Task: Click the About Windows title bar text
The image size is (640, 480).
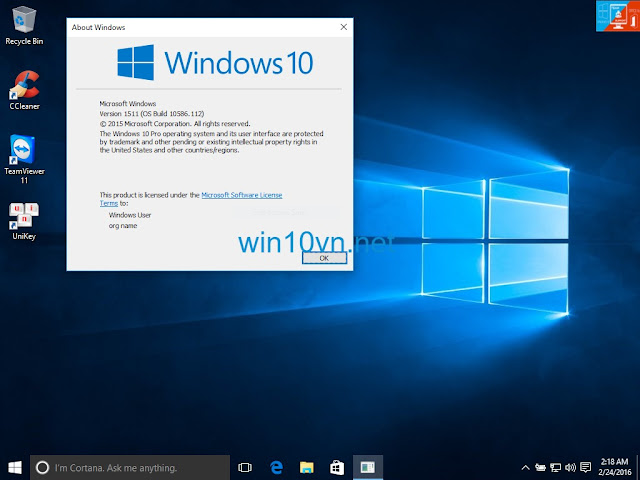Action: (98, 27)
